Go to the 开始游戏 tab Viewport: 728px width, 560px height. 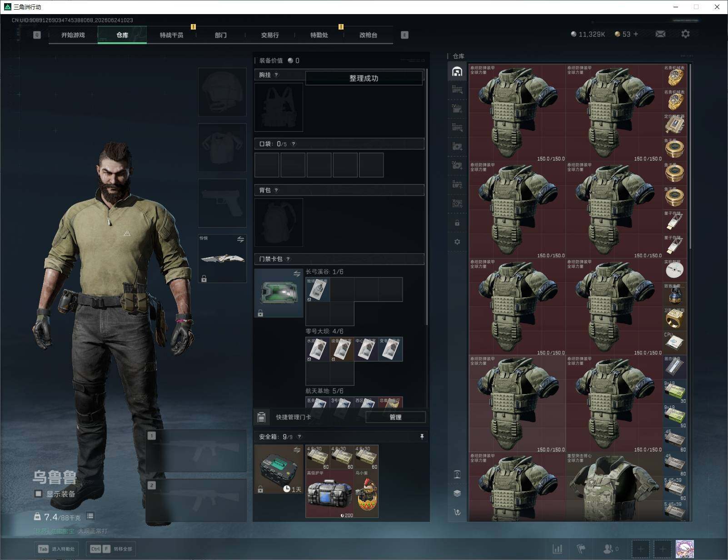pyautogui.click(x=73, y=35)
